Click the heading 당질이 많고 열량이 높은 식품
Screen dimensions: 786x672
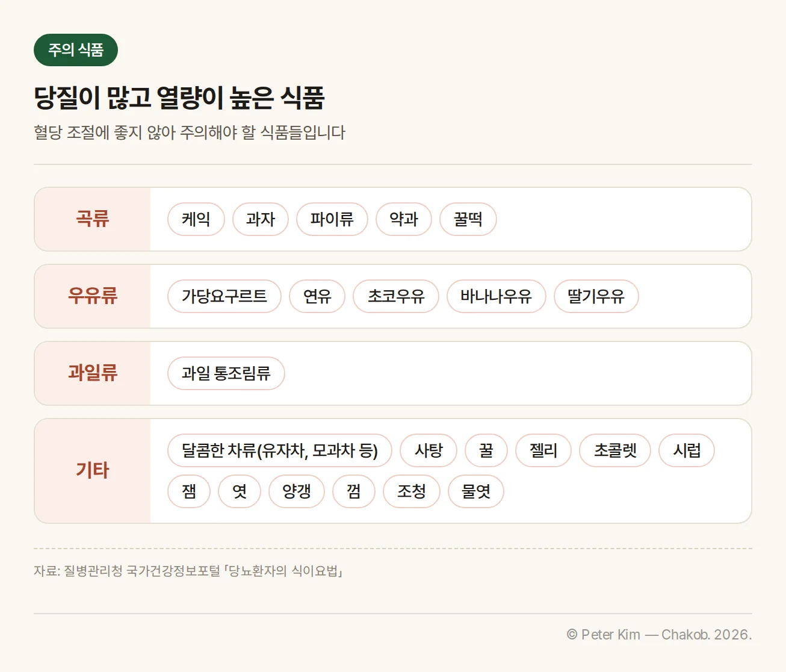click(x=179, y=98)
